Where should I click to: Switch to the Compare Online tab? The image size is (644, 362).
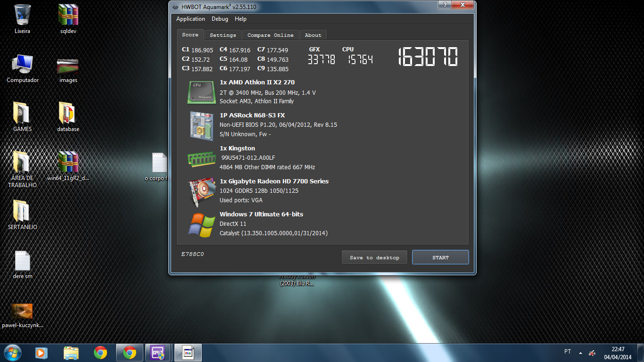coord(271,35)
